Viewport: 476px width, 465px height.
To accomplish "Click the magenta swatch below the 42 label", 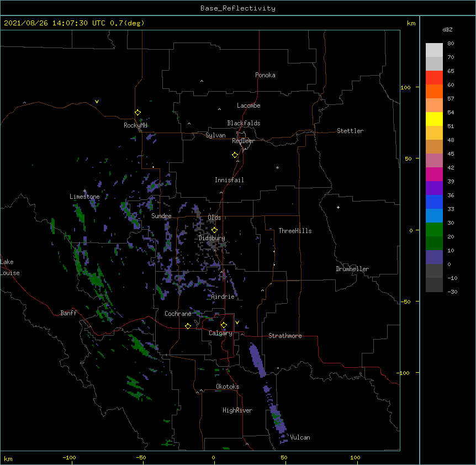I will coord(434,174).
